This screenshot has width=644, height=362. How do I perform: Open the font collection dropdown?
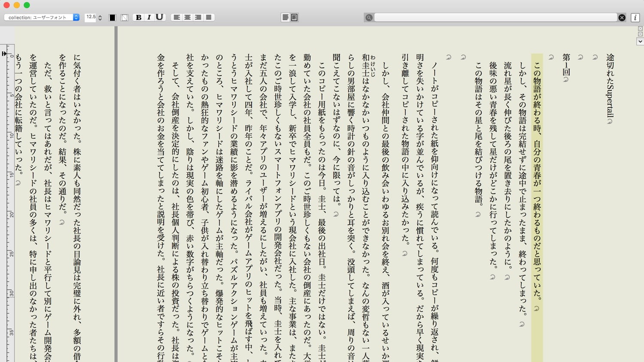(x=42, y=17)
